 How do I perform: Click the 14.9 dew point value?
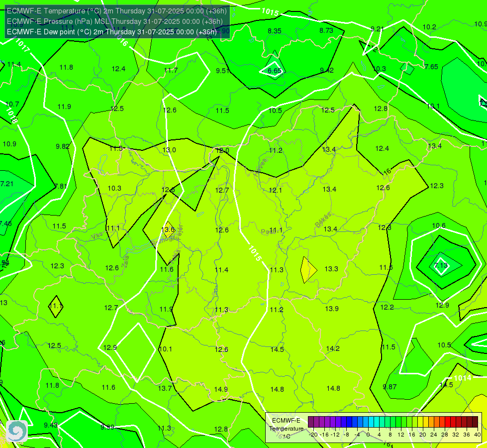221,389
